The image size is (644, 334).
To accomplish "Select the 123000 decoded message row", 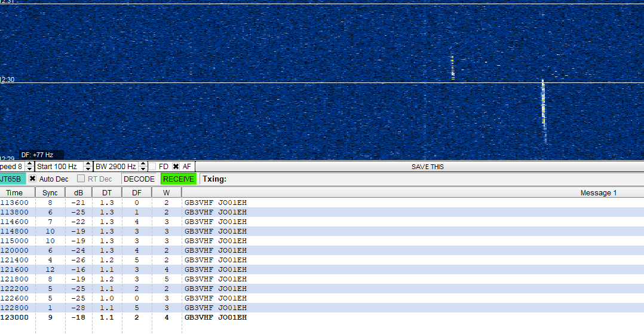I will click(215, 317).
